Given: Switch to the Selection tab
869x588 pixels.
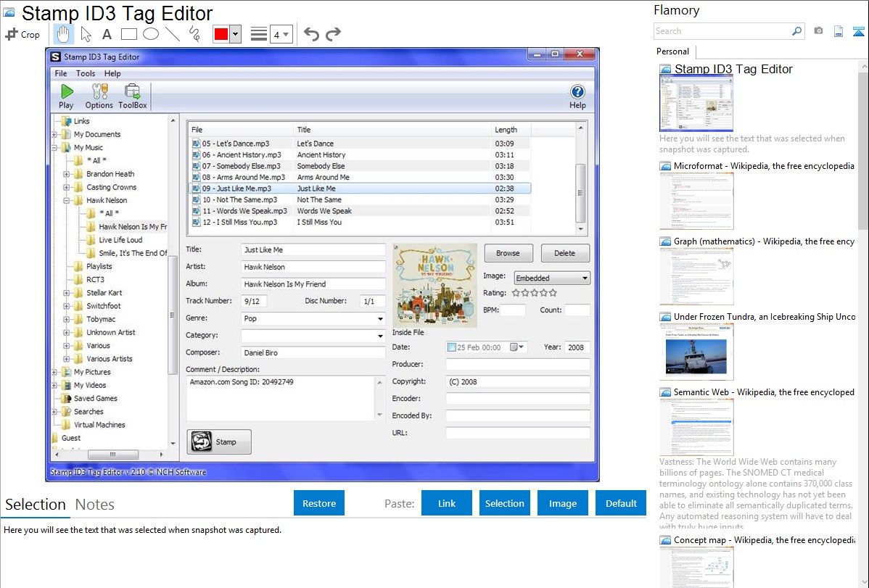Looking at the screenshot, I should tap(36, 505).
